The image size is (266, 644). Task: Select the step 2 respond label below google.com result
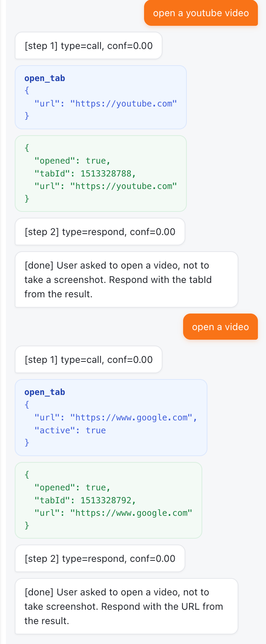click(x=100, y=559)
